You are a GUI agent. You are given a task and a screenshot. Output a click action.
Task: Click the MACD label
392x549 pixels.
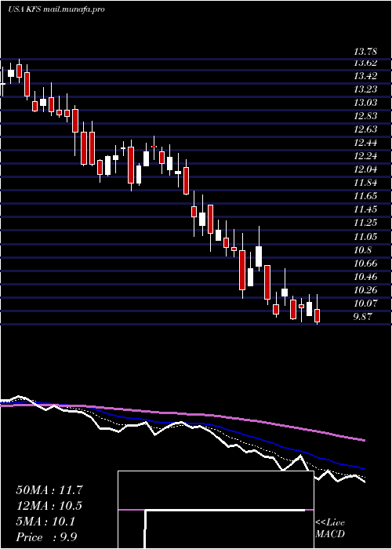pos(330,534)
